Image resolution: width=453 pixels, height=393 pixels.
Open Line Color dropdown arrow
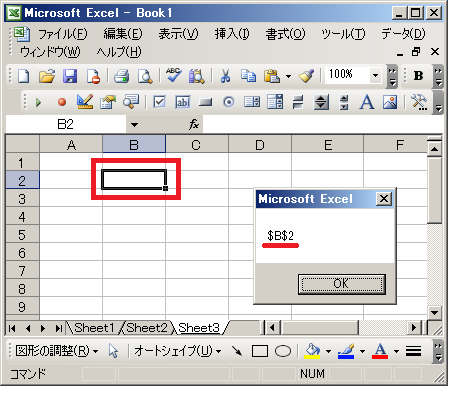pyautogui.click(x=362, y=351)
